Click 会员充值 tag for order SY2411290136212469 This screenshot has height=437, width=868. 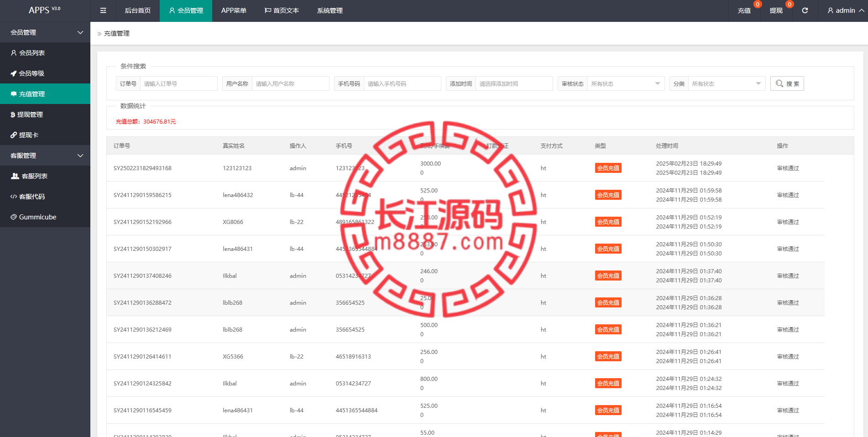(608, 329)
